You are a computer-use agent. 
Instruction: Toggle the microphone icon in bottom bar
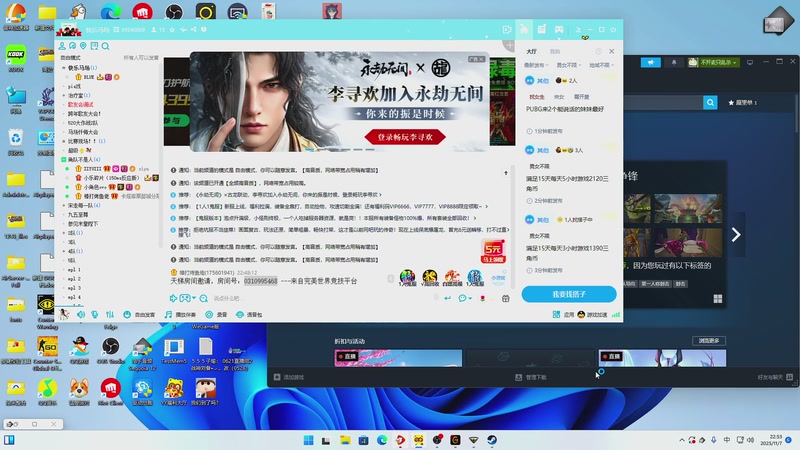[x=95, y=314]
